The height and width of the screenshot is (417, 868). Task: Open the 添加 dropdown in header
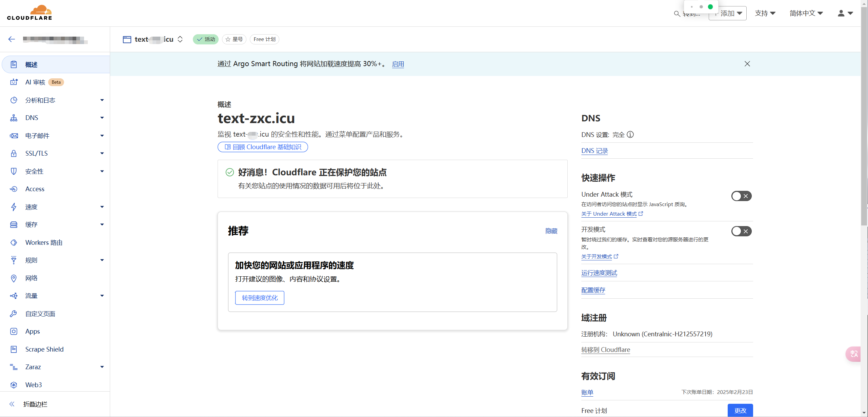pyautogui.click(x=727, y=13)
